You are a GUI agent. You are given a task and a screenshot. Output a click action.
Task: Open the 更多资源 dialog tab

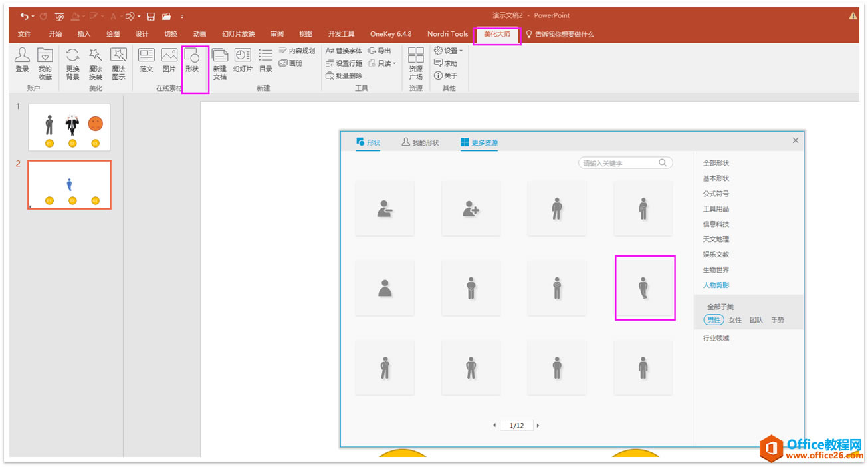[479, 142]
